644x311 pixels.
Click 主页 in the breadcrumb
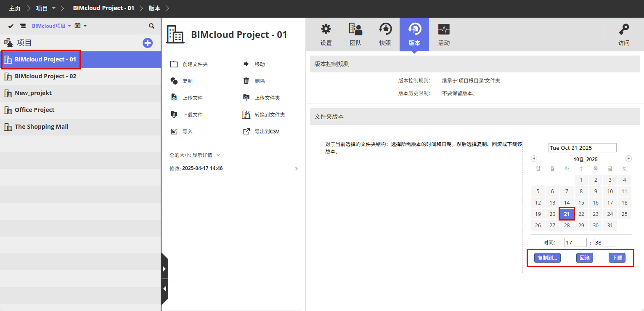tap(15, 8)
